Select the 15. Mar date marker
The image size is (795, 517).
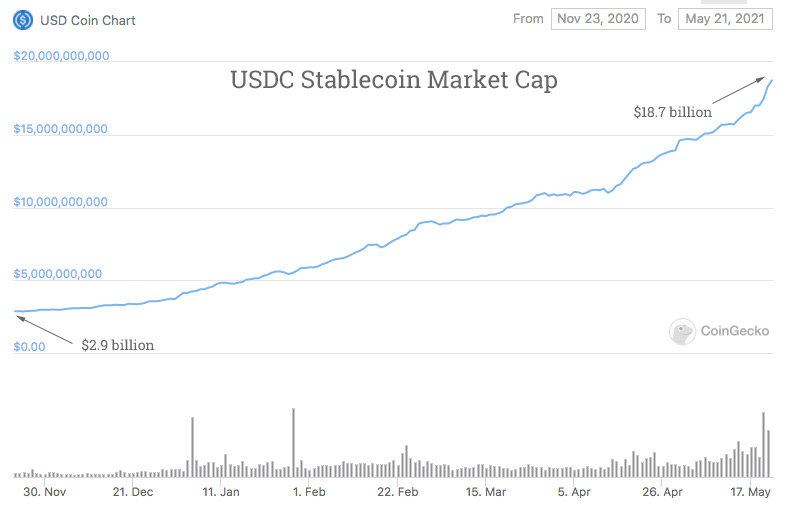485,492
